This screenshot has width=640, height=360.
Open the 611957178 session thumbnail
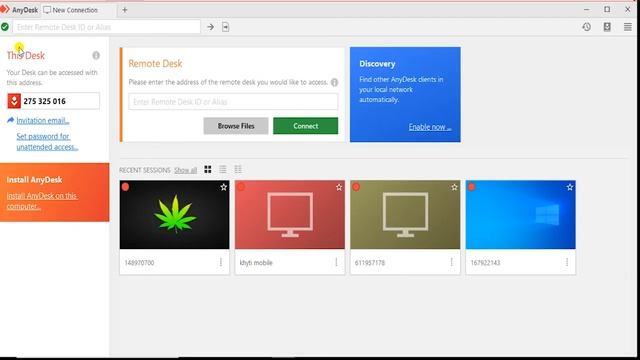pyautogui.click(x=405, y=215)
